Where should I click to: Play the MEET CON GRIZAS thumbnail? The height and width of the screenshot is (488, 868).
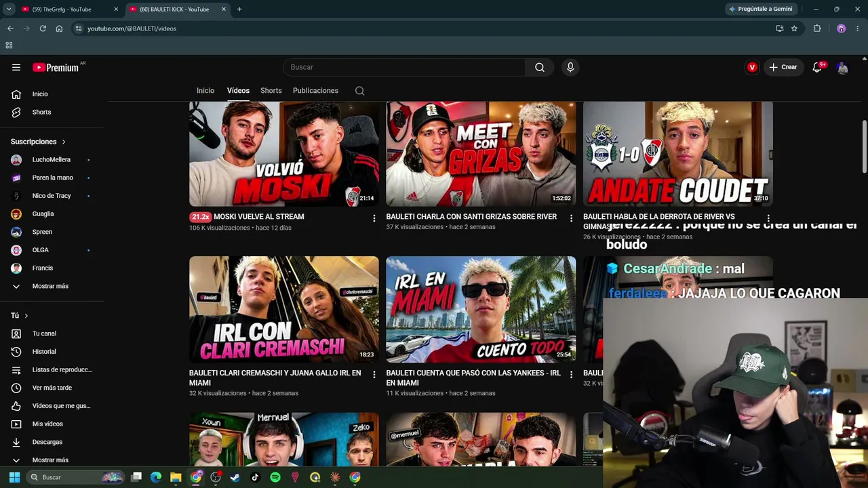pos(481,154)
